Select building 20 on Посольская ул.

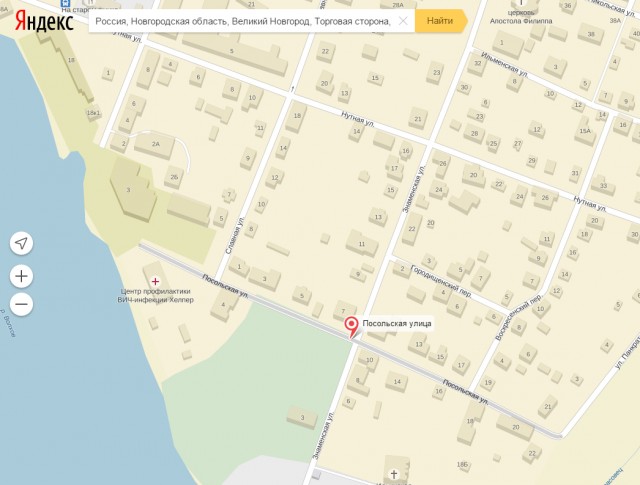(x=516, y=427)
